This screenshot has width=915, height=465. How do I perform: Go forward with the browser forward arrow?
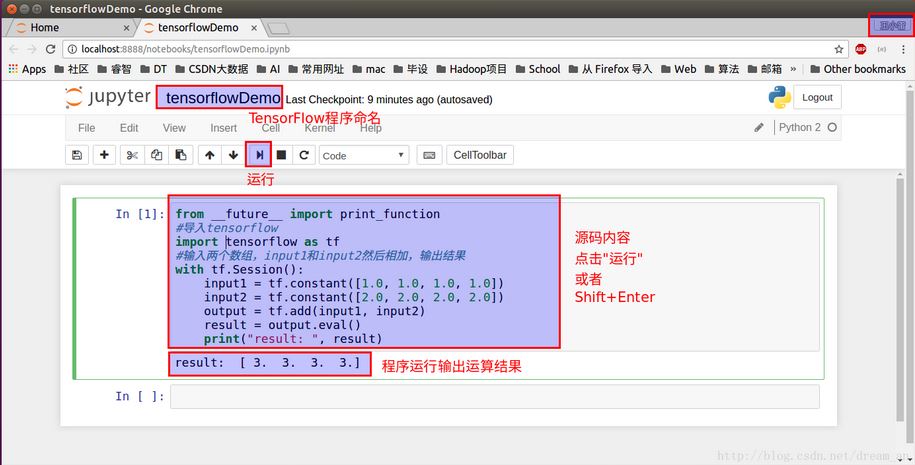tap(32, 49)
